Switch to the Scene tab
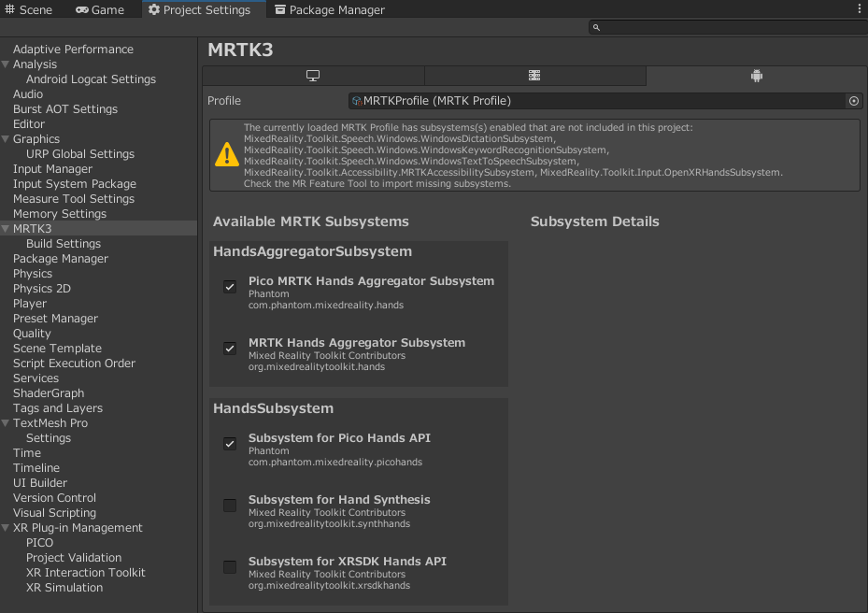The image size is (868, 613). (x=29, y=9)
